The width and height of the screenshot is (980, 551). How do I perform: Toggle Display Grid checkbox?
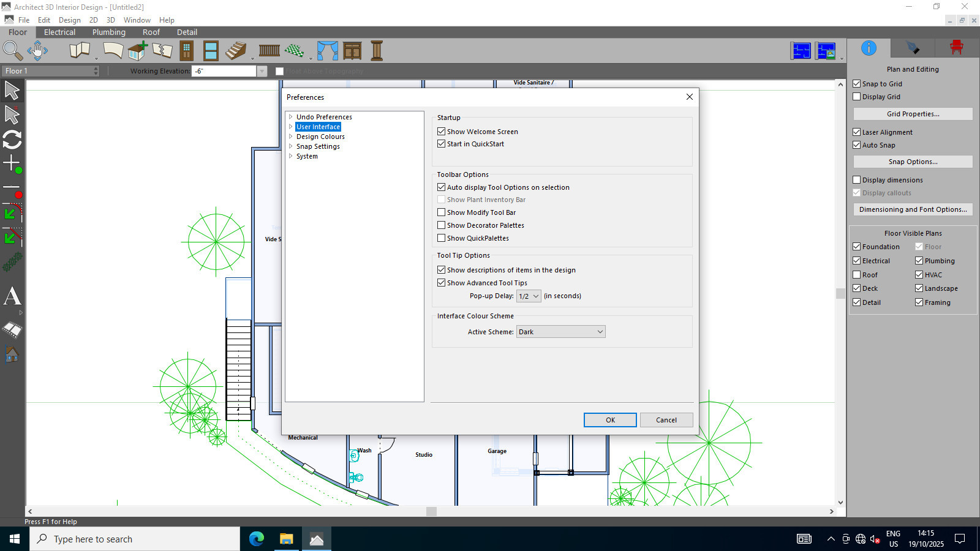pos(857,97)
